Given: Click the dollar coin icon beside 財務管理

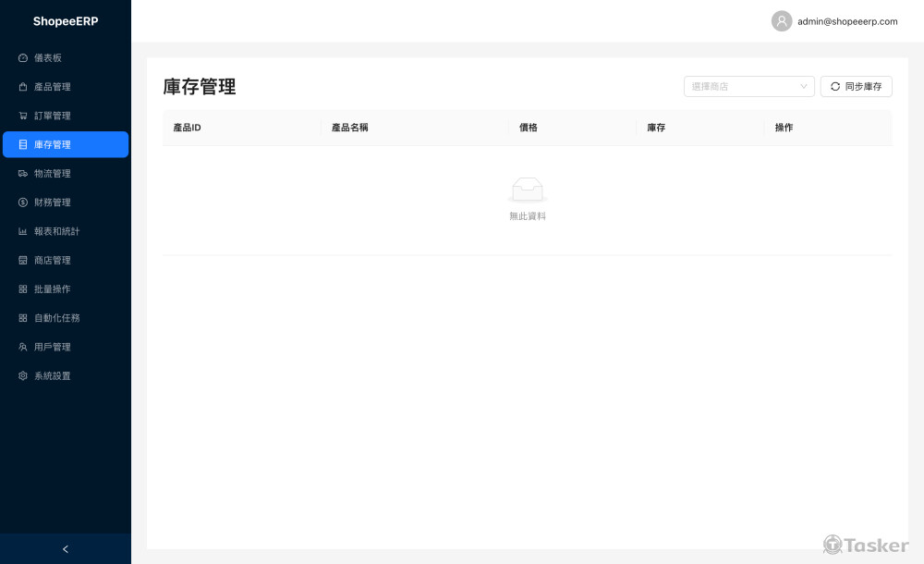Looking at the screenshot, I should [x=23, y=202].
